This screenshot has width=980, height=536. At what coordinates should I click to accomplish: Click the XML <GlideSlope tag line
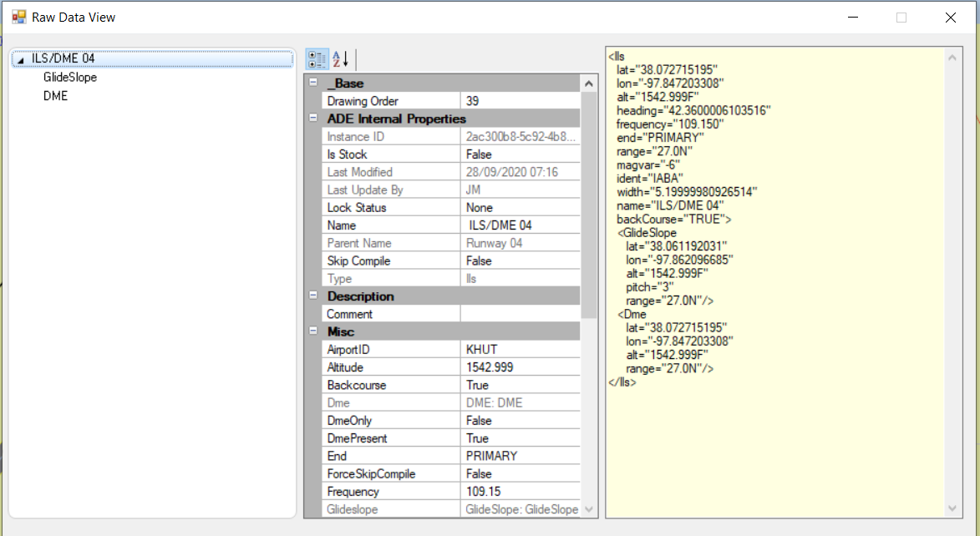point(647,233)
